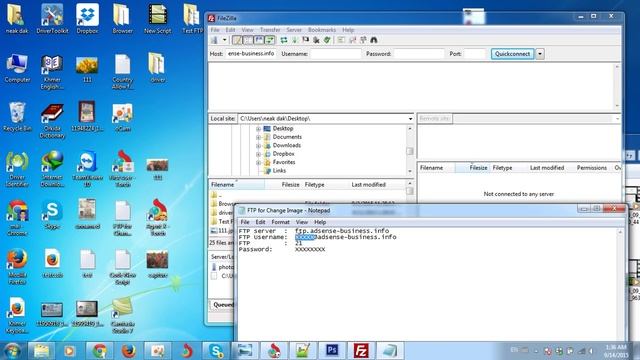Open FileZilla Help menu
The image size is (640, 360).
[348, 30]
